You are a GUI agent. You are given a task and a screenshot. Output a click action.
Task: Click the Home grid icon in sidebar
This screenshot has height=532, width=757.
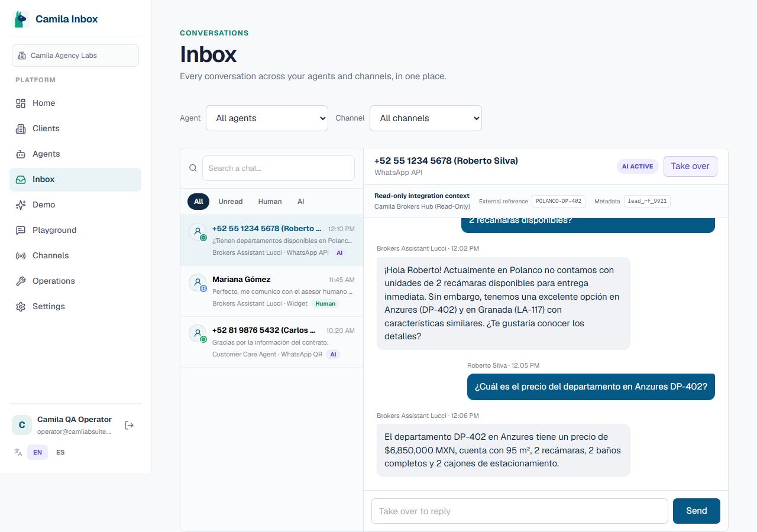(21, 103)
